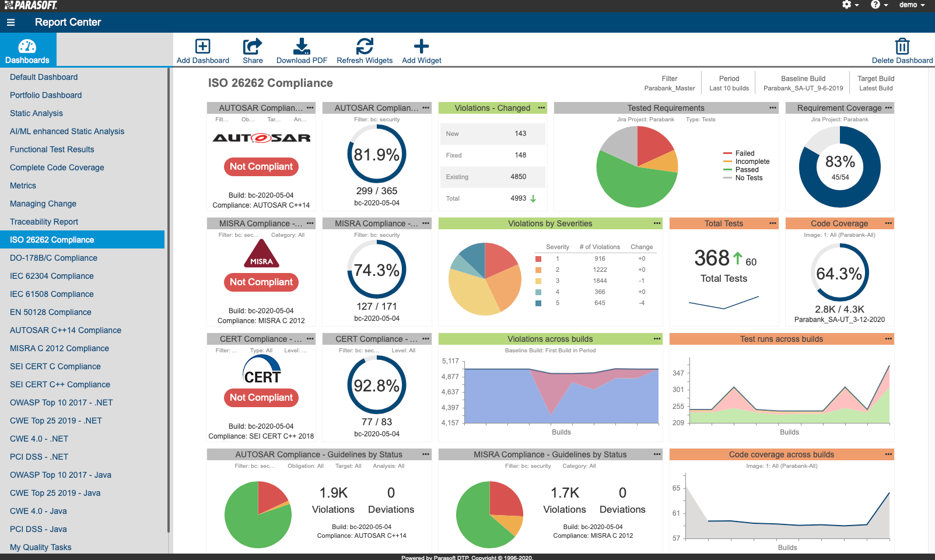Viewport: 935px width, 560px height.
Task: Open options menu of Code Coverage widget
Action: [x=888, y=223]
